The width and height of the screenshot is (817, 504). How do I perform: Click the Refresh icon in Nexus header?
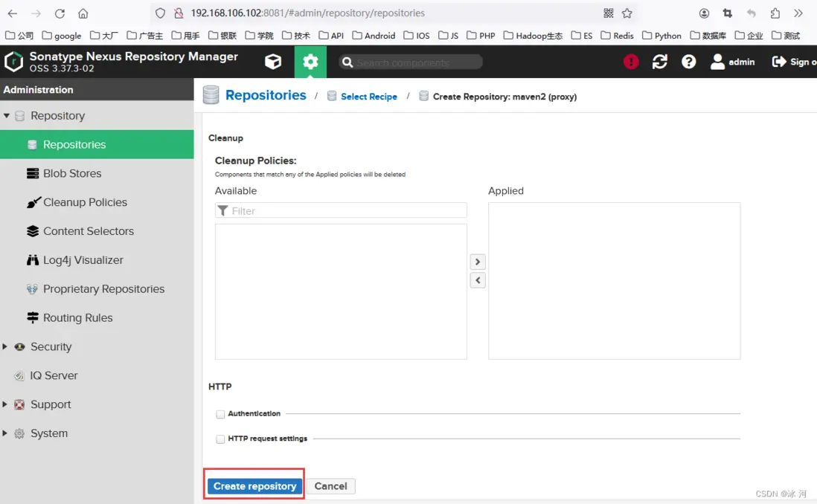pos(660,62)
